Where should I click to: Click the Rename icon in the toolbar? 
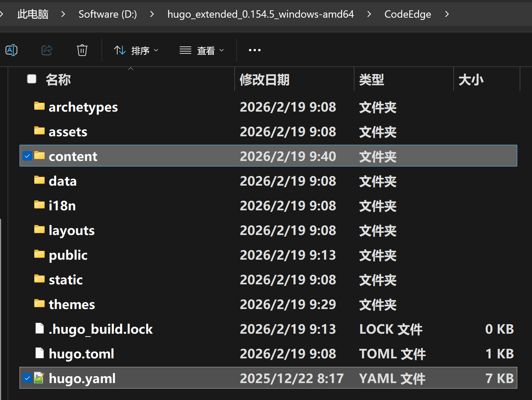pyautogui.click(x=11, y=50)
